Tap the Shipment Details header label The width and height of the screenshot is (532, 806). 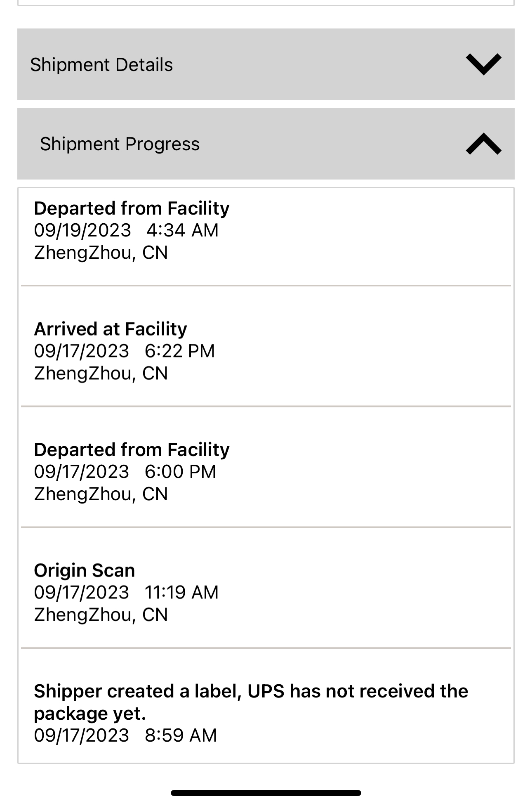point(101,65)
